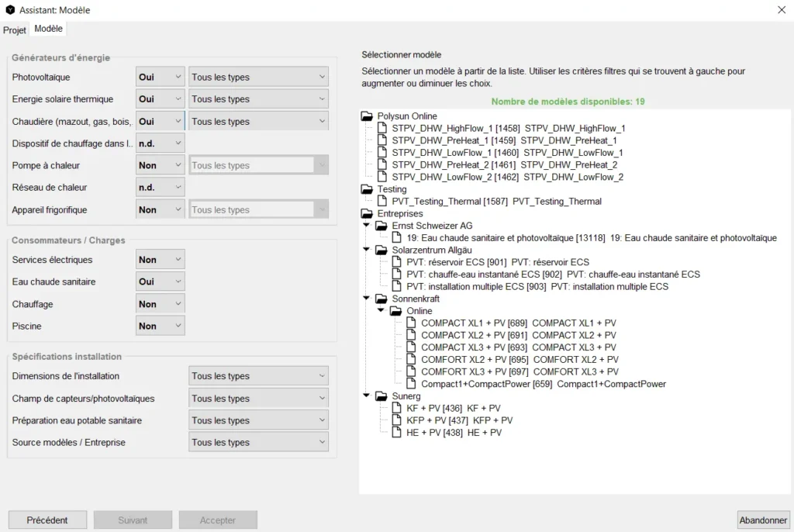Switch to the Projet tab
This screenshot has height=532, width=794.
click(15, 30)
